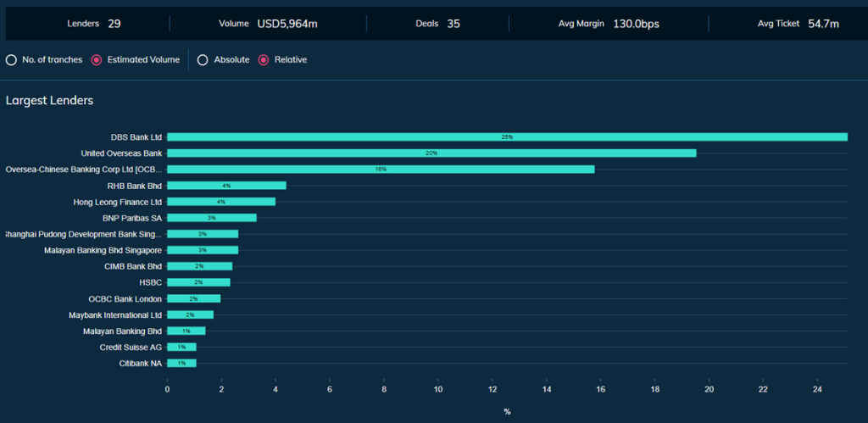Screen dimensions: 868x423
Task: Select the Oversea-Chinese Banking Corp 16% bar
Action: click(381, 170)
